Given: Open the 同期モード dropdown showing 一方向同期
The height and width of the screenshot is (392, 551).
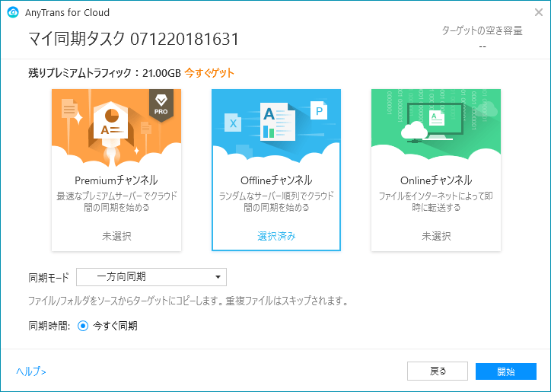Looking at the screenshot, I should point(151,277).
